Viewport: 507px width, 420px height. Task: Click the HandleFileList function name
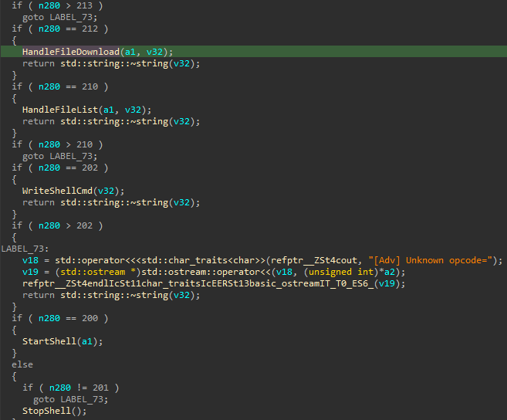(x=60, y=110)
